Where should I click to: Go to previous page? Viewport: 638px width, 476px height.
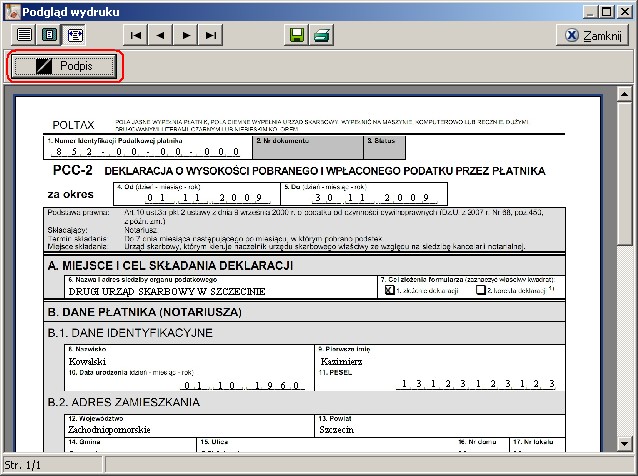click(x=161, y=34)
